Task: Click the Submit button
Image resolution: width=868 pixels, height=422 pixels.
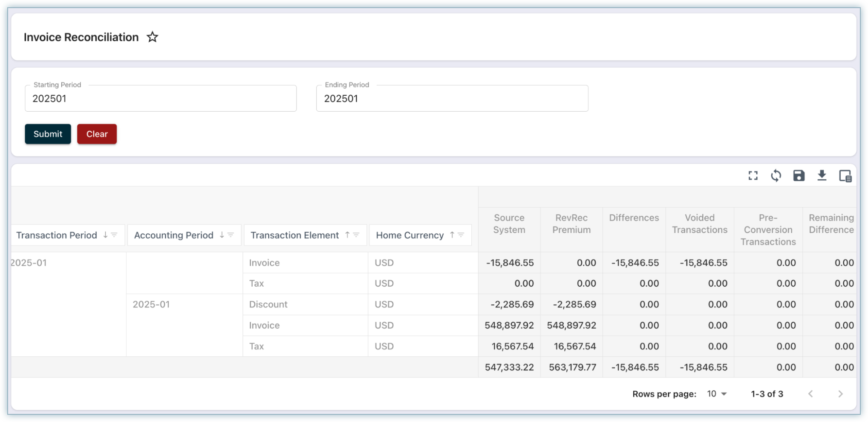Action: (48, 134)
